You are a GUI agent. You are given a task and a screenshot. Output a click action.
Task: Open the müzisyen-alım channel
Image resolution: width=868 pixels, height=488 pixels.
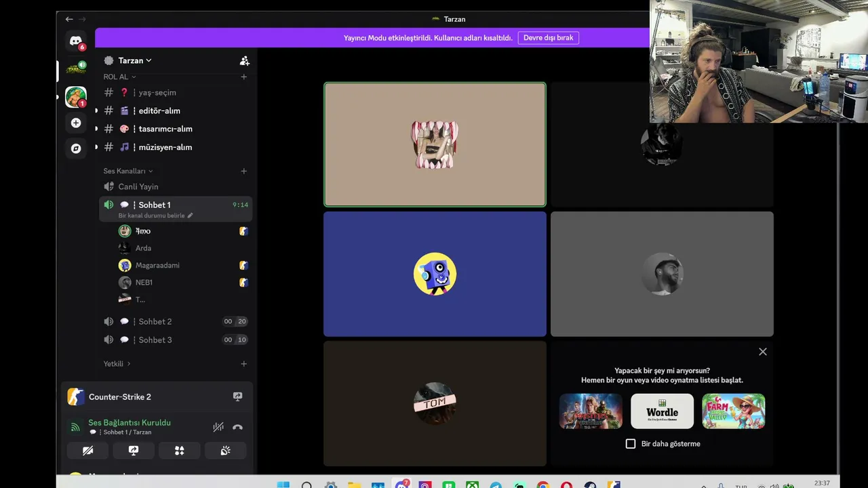coord(176,147)
